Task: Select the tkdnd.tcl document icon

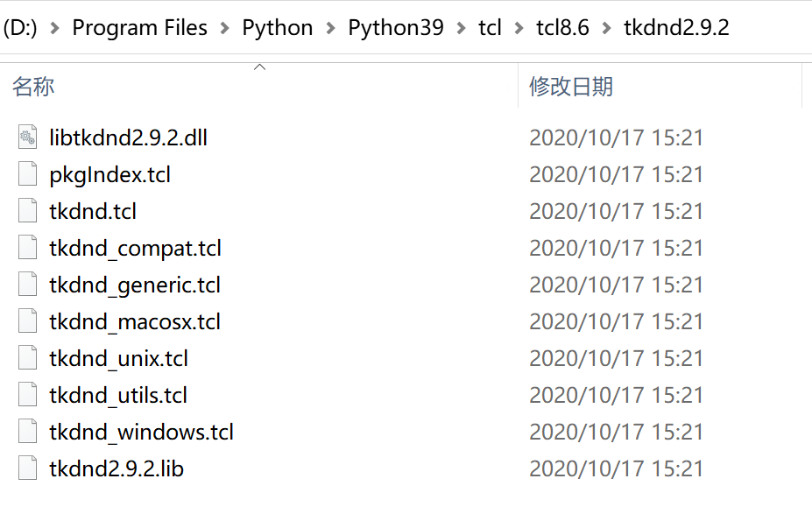Action: (x=26, y=210)
